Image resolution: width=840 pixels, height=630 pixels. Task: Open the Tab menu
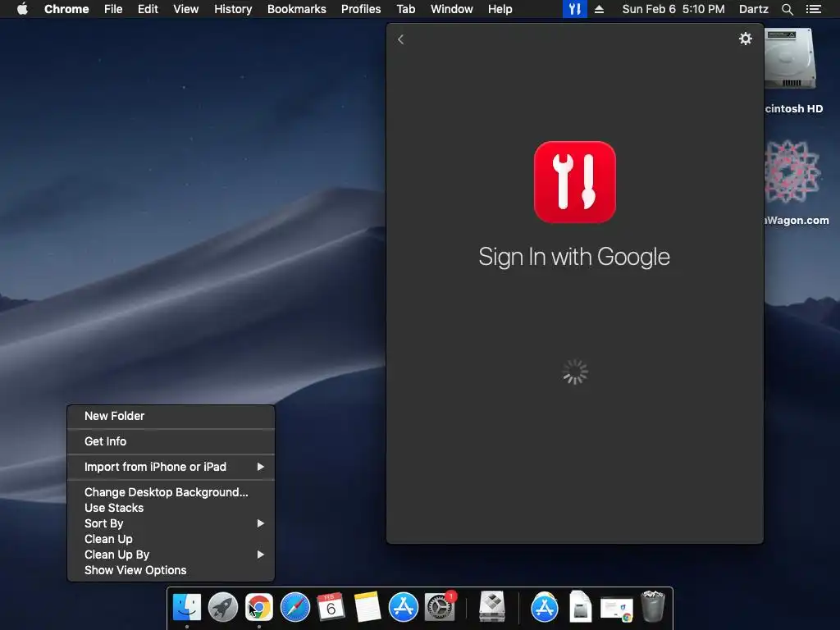click(406, 9)
